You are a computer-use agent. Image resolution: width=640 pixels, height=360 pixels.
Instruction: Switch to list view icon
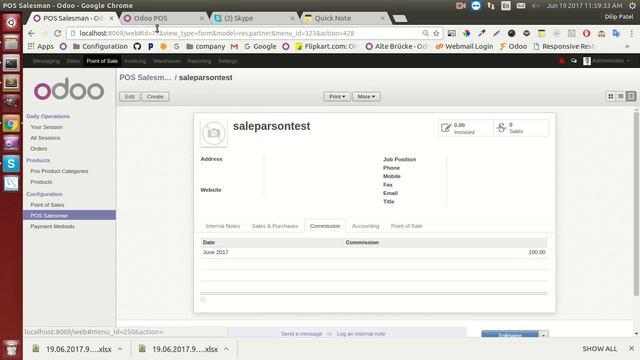pos(621,96)
